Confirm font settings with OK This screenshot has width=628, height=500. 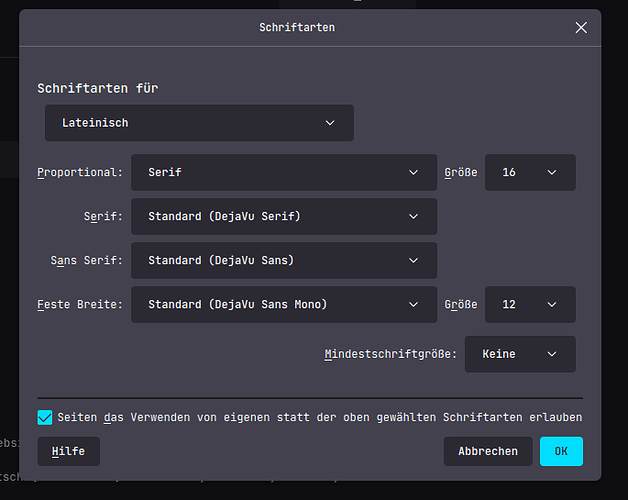(x=561, y=451)
